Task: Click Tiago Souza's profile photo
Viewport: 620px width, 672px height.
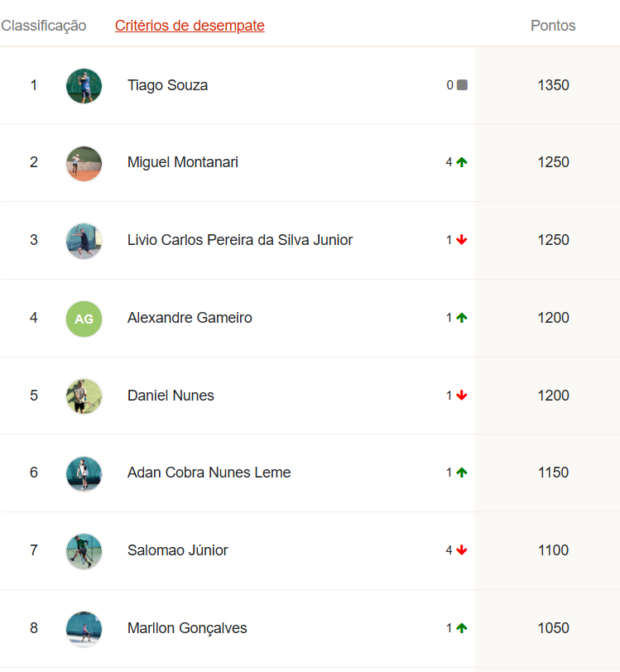Action: tap(84, 86)
